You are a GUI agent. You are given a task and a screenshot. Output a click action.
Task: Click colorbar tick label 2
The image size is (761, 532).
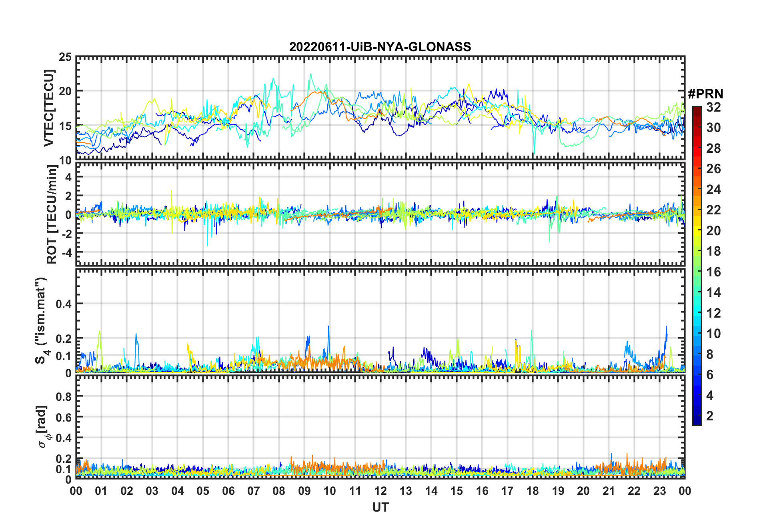(710, 416)
